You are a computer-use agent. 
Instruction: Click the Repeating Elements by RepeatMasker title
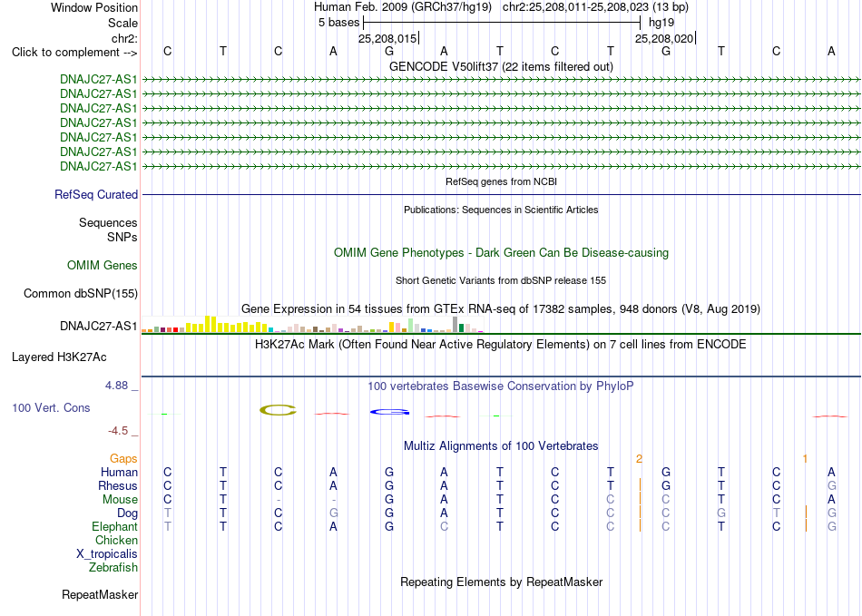501,582
